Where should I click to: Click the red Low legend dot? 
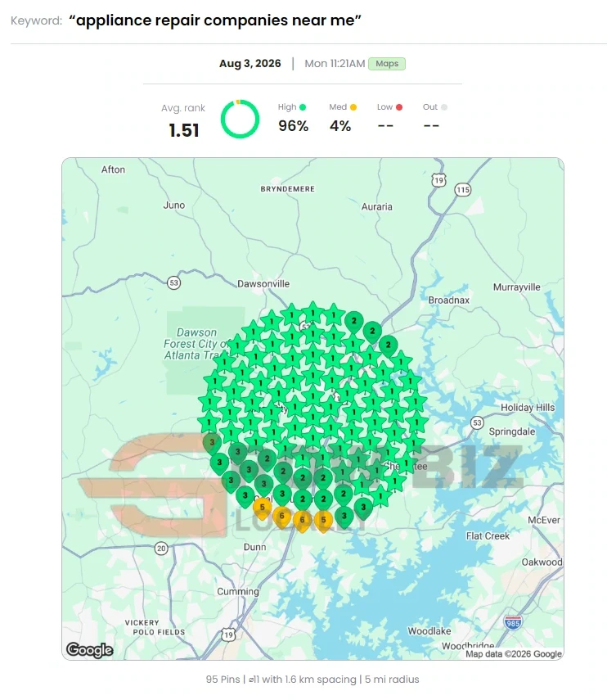coord(399,107)
